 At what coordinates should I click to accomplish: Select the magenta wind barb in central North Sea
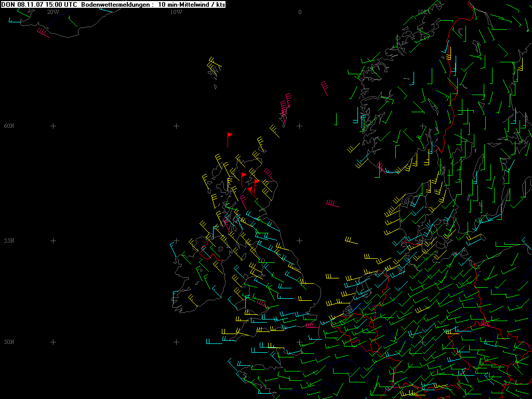332,204
